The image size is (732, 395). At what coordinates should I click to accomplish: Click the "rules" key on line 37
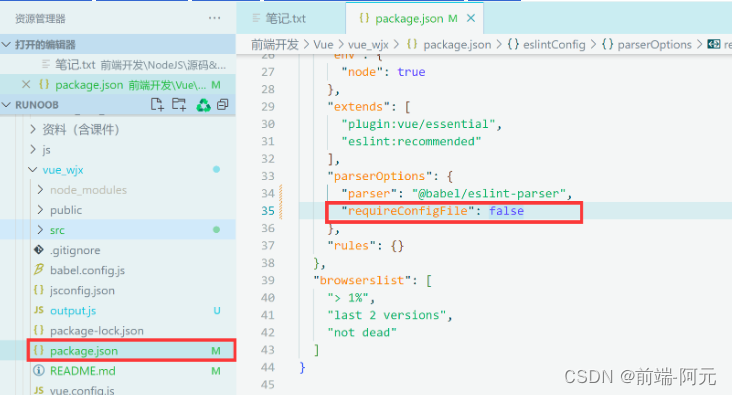click(352, 246)
